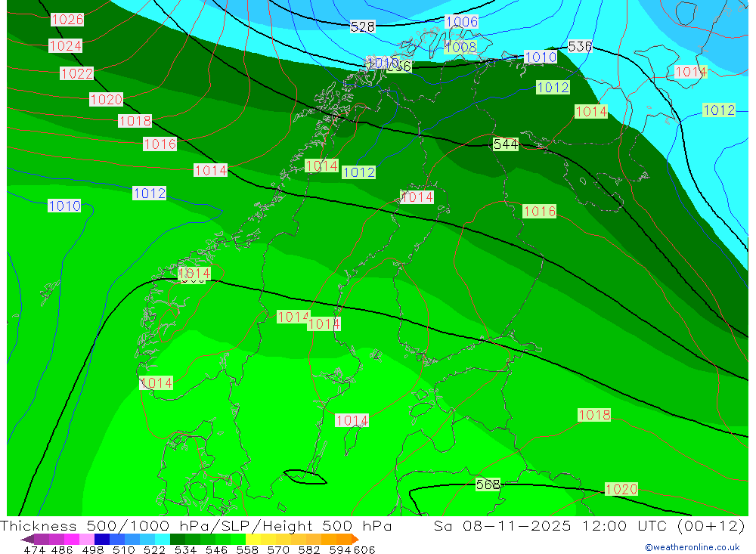Click the orange arrow tip ending the legend
The image size is (756, 554).
pos(355,539)
